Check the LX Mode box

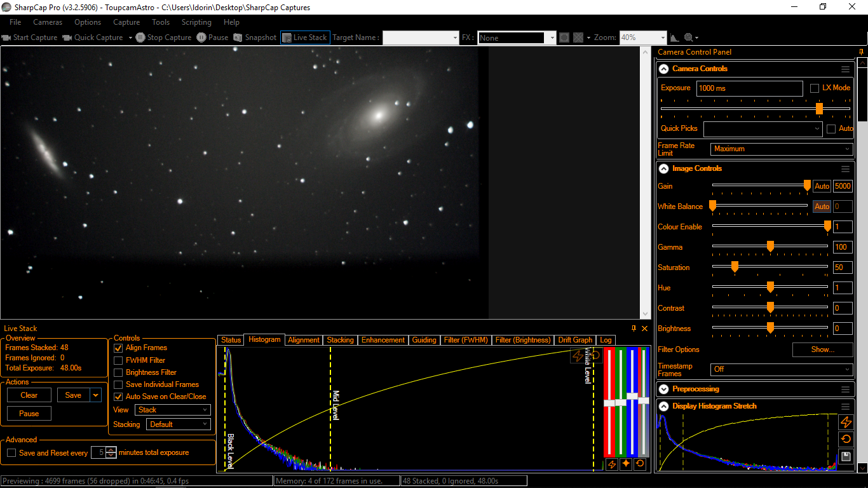pyautogui.click(x=815, y=88)
